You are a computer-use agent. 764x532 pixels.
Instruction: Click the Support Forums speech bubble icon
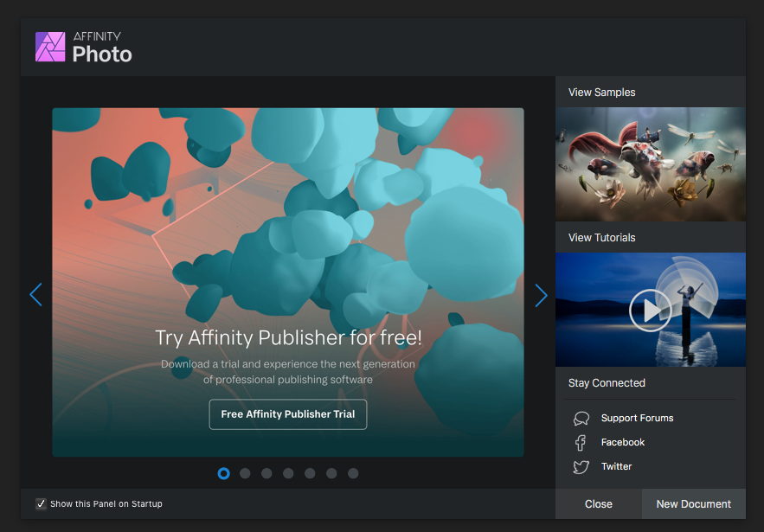pyautogui.click(x=581, y=418)
